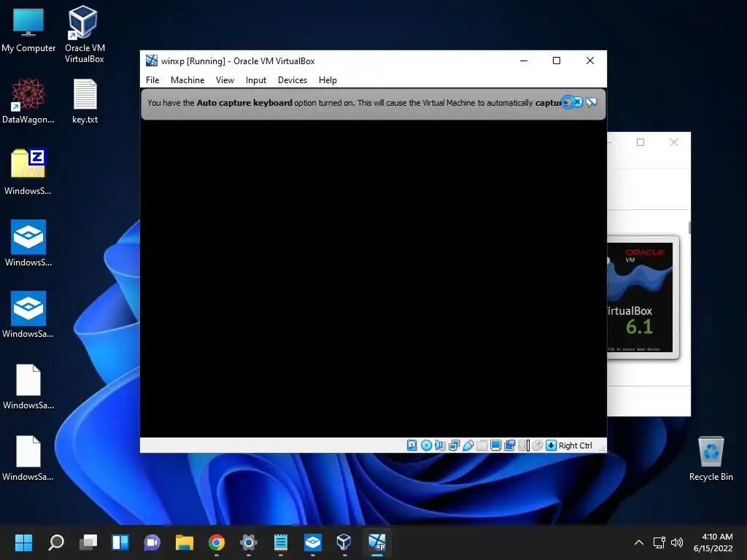Image resolution: width=747 pixels, height=560 pixels.
Task: Click the virtualization 'V' indicator in status bar
Action: [x=524, y=446]
